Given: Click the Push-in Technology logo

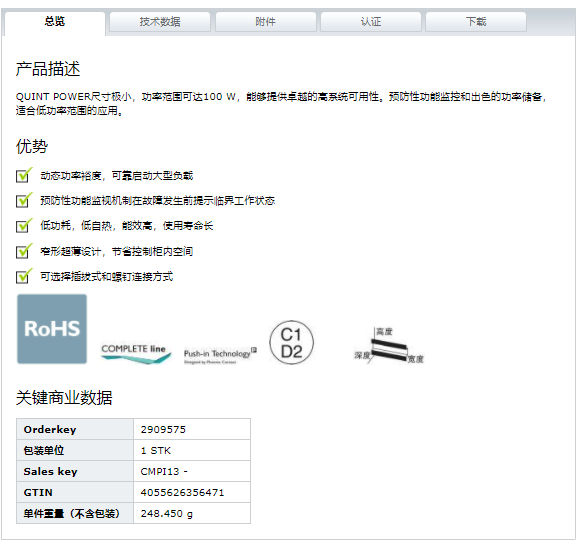Looking at the screenshot, I should pyautogui.click(x=220, y=355).
